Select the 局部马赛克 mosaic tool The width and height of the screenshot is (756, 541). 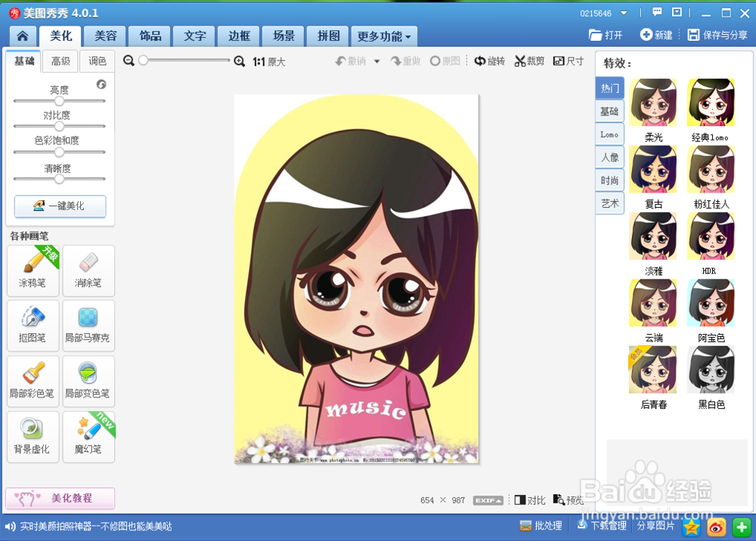point(88,326)
